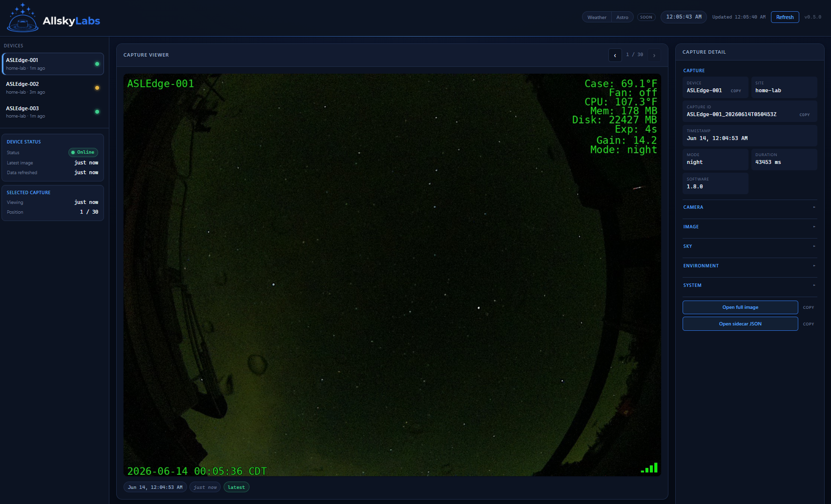Click the Timestamp value in capture detail

[717, 139]
